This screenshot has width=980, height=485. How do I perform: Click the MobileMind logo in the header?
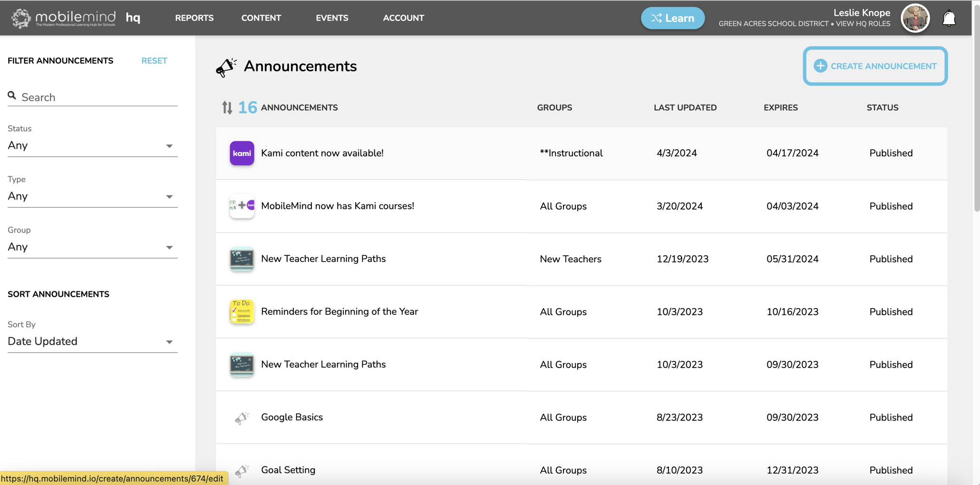pyautogui.click(x=64, y=18)
